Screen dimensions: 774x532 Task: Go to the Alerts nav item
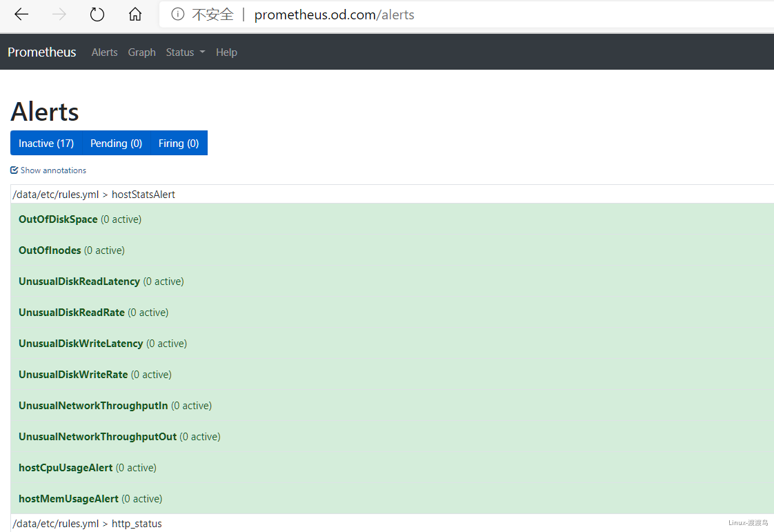tap(105, 52)
